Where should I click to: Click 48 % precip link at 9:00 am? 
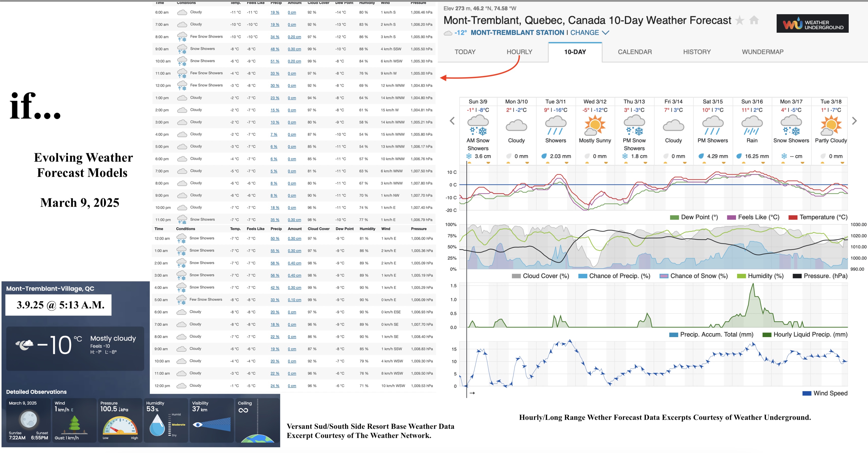[x=275, y=49]
